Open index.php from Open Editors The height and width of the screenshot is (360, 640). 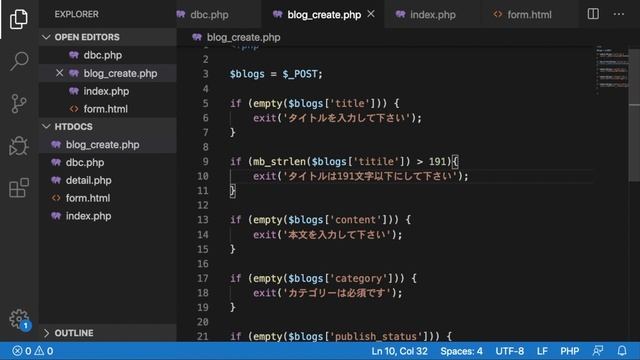point(108,91)
